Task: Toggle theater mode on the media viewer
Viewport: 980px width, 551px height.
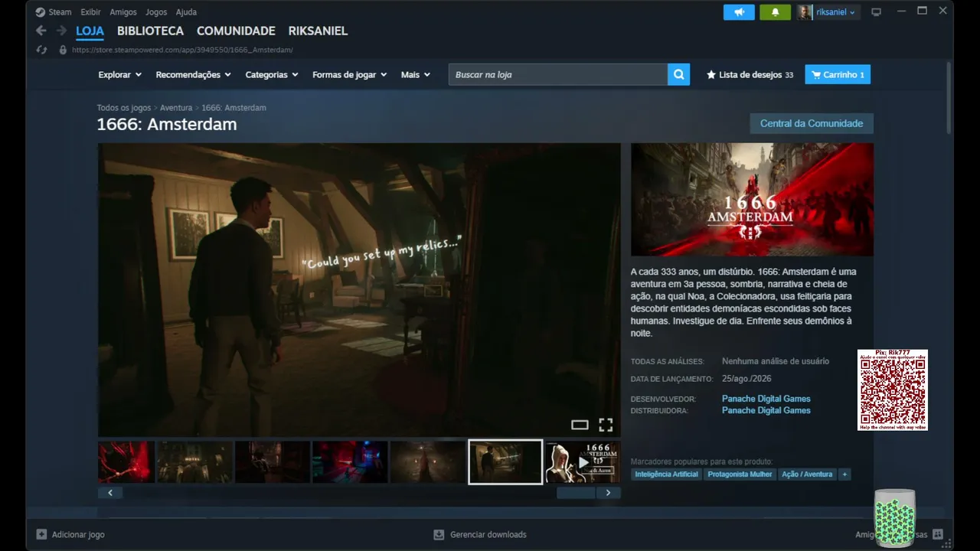Action: tap(580, 425)
